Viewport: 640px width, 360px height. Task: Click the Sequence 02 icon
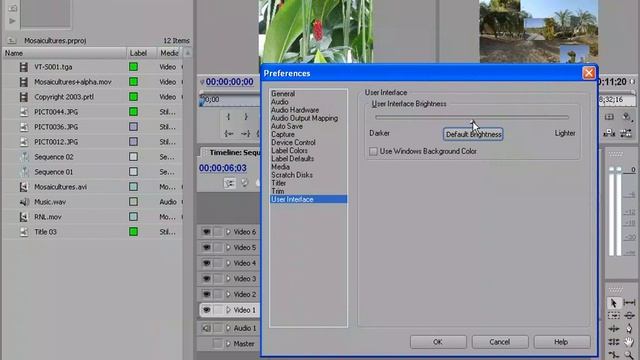(24, 157)
